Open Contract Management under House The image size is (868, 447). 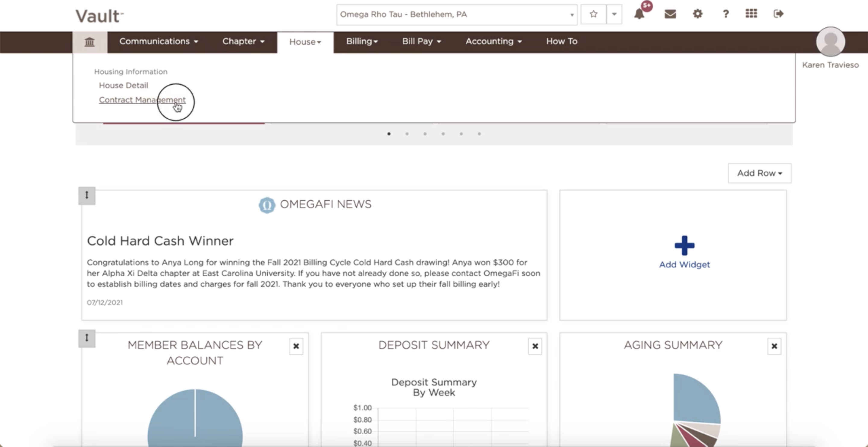[142, 100]
